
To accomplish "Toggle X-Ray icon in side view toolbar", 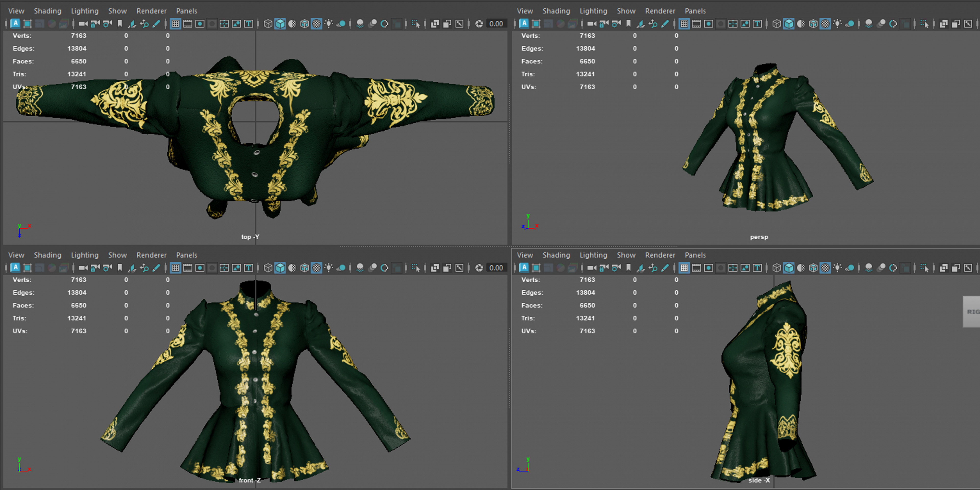I will click(944, 268).
